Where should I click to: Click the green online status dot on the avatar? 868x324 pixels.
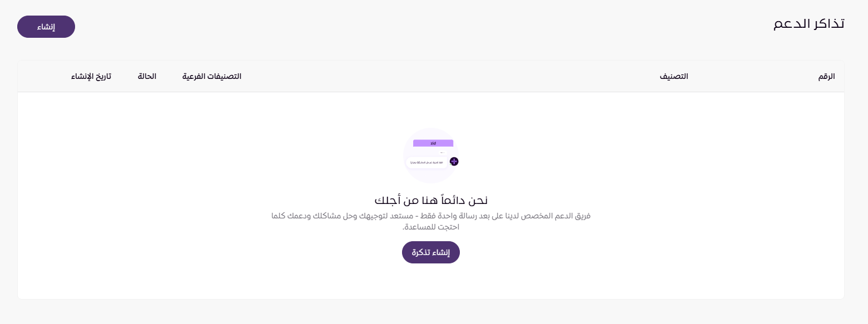coord(450,165)
